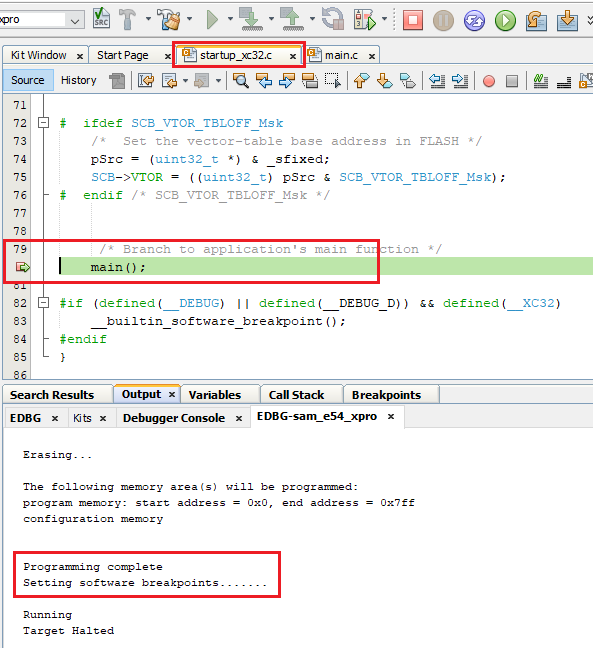The height and width of the screenshot is (648, 593).
Task: Open the Variables tab
Action: point(215,395)
